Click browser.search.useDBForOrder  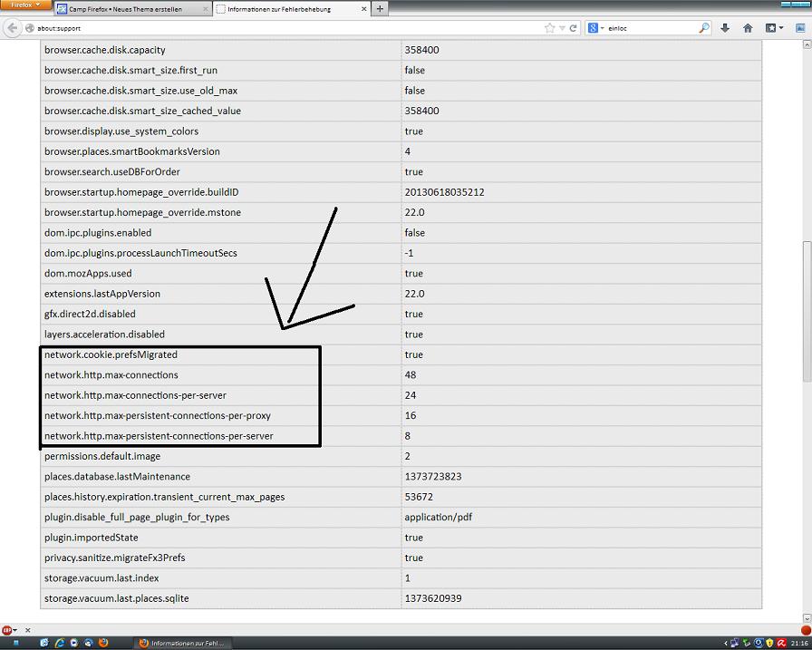point(111,171)
